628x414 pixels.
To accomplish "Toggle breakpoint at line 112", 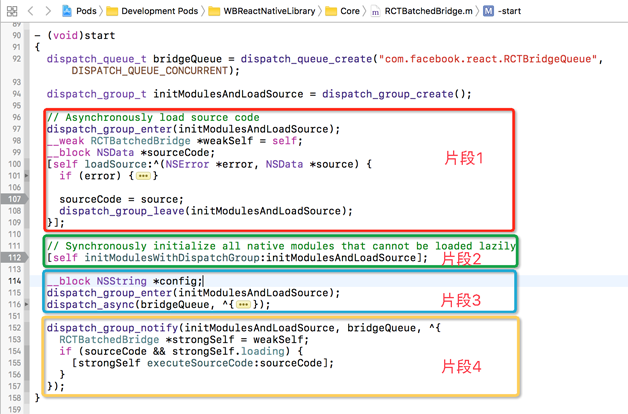I will (x=15, y=257).
